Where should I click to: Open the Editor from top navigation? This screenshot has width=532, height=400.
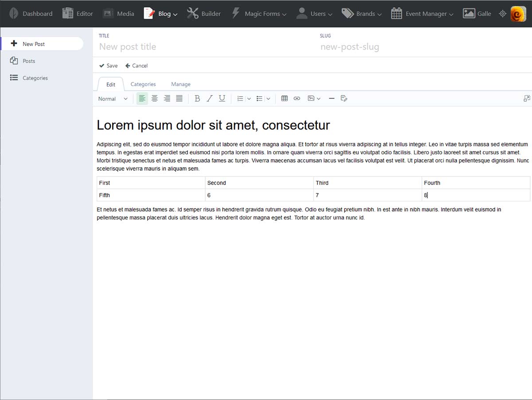[78, 13]
